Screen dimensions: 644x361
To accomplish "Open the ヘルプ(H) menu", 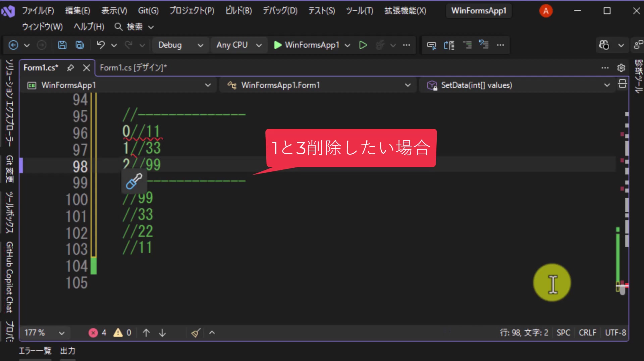I will coord(89,27).
